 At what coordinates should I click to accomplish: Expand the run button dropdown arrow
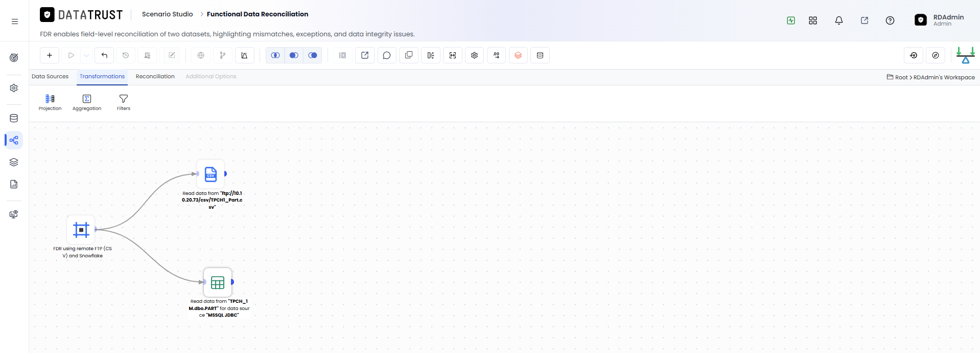pyautogui.click(x=86, y=55)
